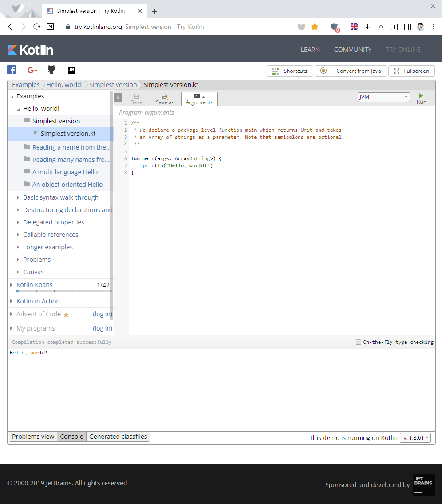Click the Shortcuts button

click(290, 71)
